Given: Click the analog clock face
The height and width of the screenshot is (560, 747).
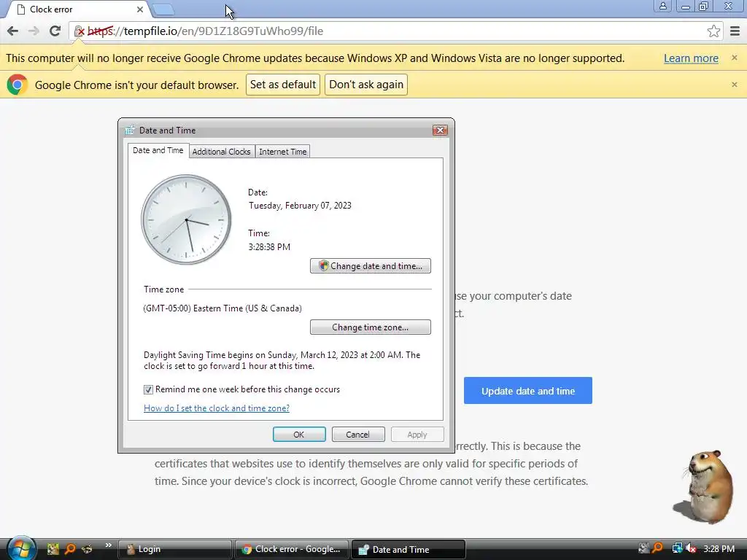Looking at the screenshot, I should (186, 219).
